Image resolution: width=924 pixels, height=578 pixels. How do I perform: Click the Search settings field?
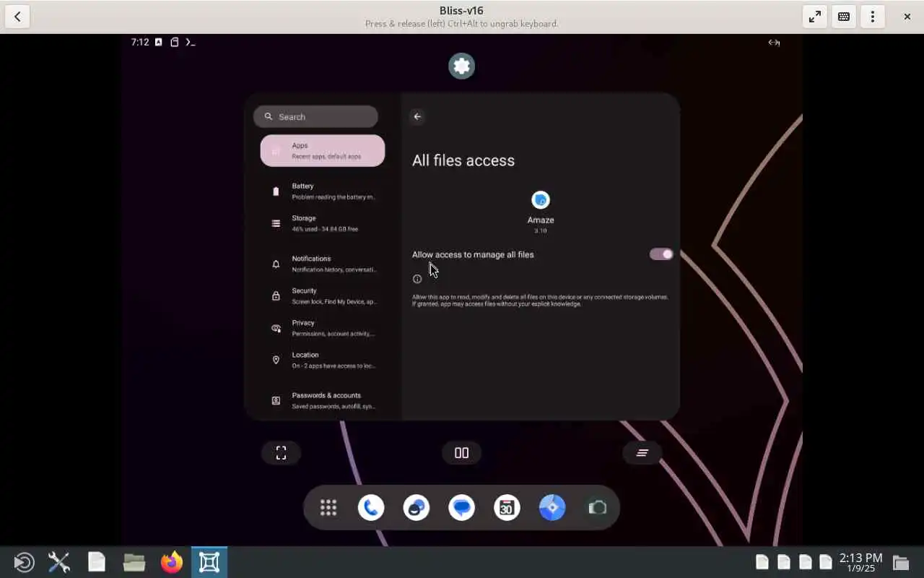point(315,116)
